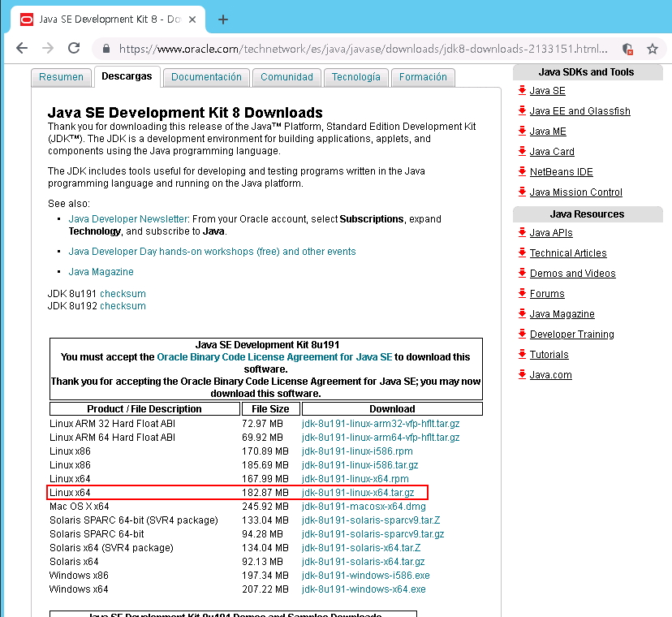The height and width of the screenshot is (617, 672).
Task: Click the red arrow icon beside Tutorials
Action: tap(522, 355)
